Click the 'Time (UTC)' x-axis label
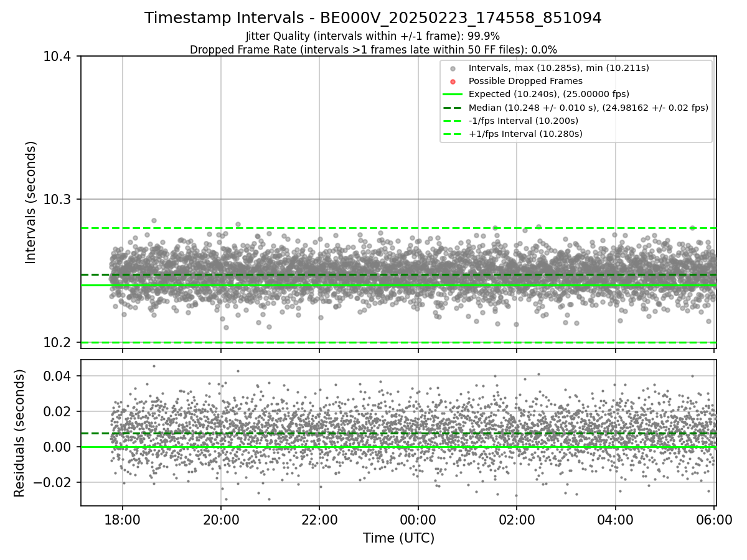Screen dimensions: 747x560 [398, 538]
